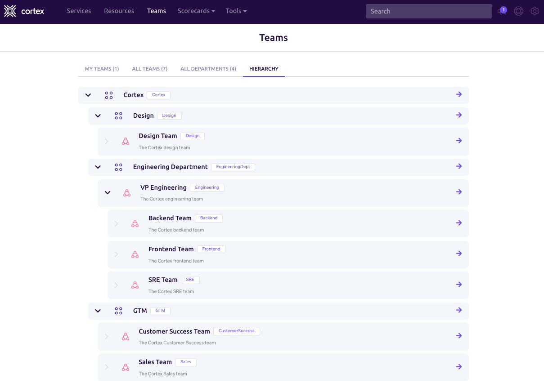This screenshot has height=392, width=544.
Task: Select the Hierarchy tab
Action: click(264, 69)
